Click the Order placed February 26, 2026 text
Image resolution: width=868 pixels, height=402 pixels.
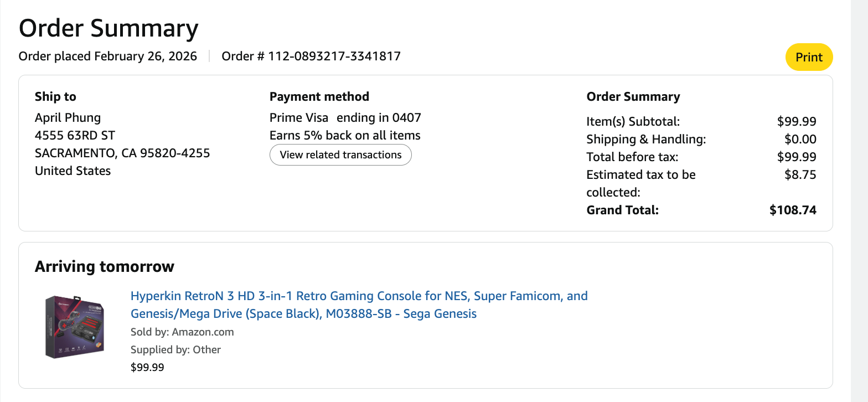click(x=108, y=56)
